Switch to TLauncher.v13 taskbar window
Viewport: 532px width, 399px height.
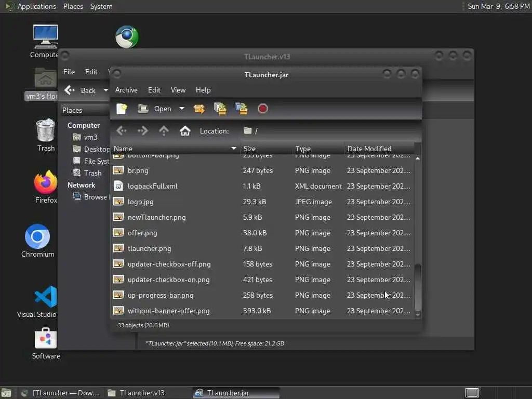pyautogui.click(x=148, y=393)
